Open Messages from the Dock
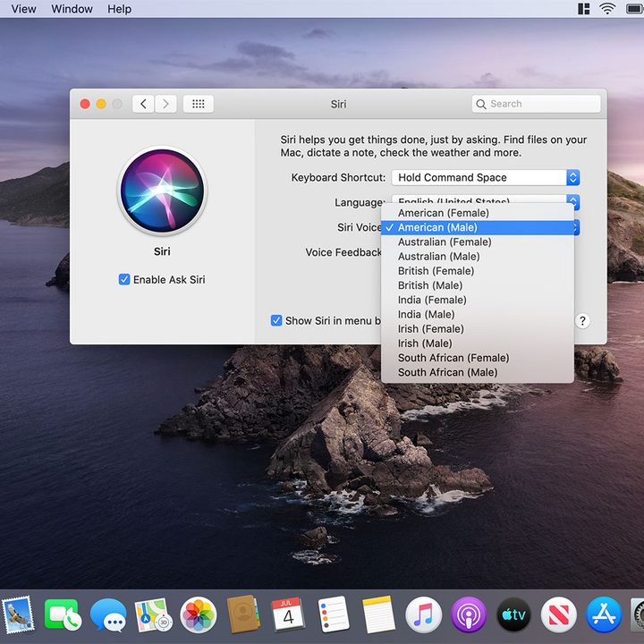Image resolution: width=644 pixels, height=644 pixels. coord(108,614)
